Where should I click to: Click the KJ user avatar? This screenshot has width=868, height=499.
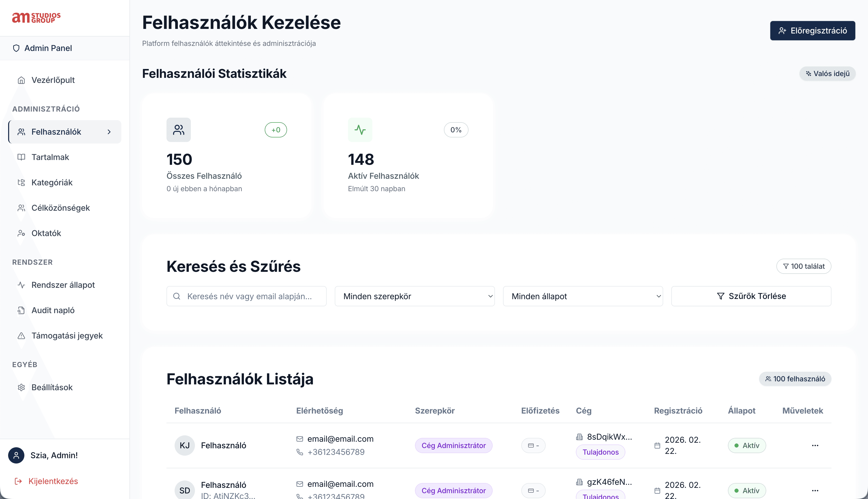point(185,445)
